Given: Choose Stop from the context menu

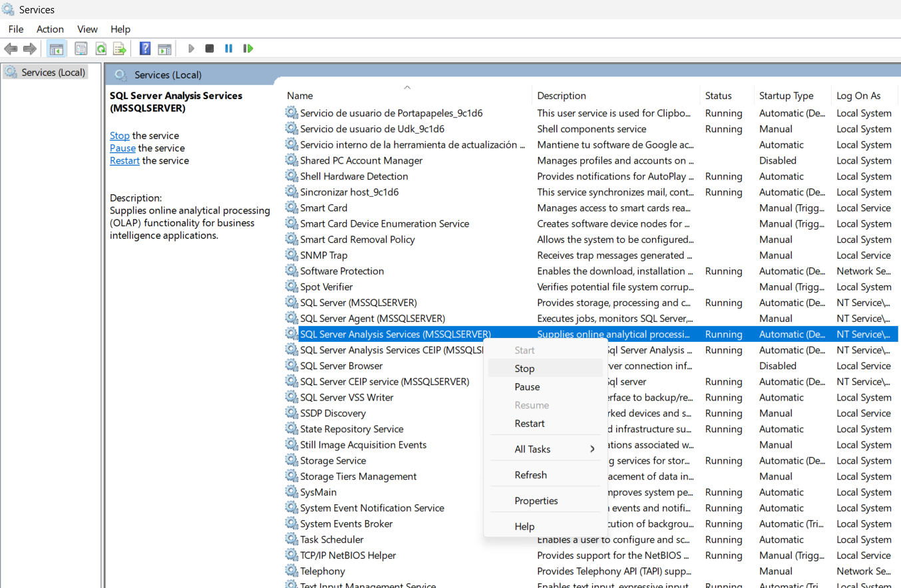Looking at the screenshot, I should (x=545, y=368).
